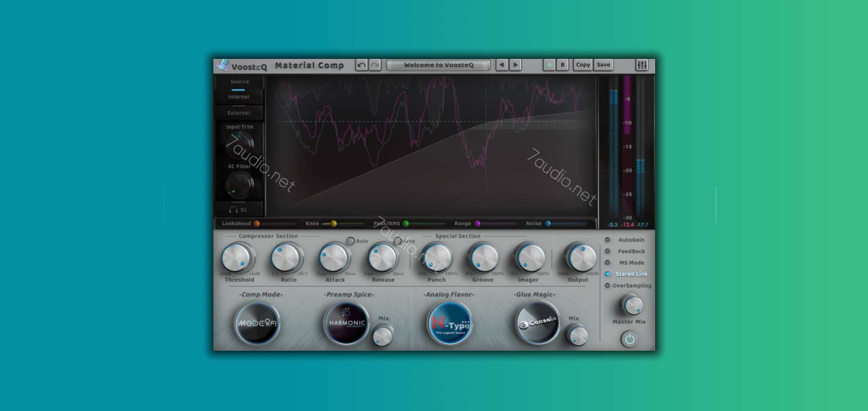Enable Auto for the Release knob
868x411 pixels.
398,241
